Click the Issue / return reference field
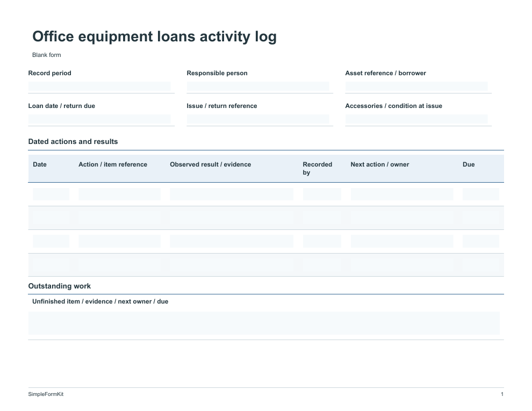Screen dimensions: 532x411 tap(258, 119)
